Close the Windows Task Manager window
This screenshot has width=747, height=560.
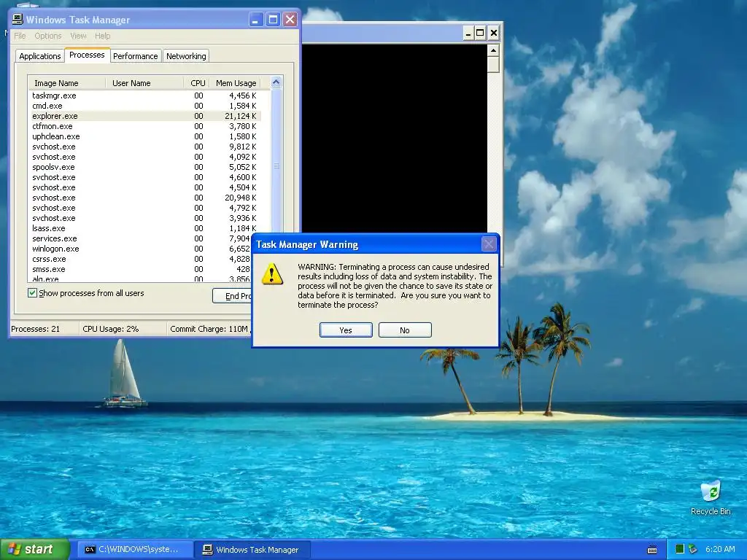pos(290,20)
